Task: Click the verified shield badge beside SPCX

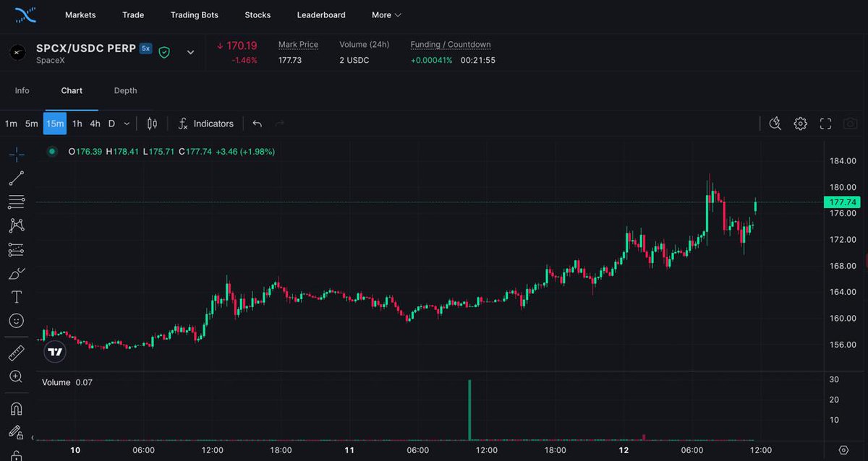Action: [x=164, y=52]
